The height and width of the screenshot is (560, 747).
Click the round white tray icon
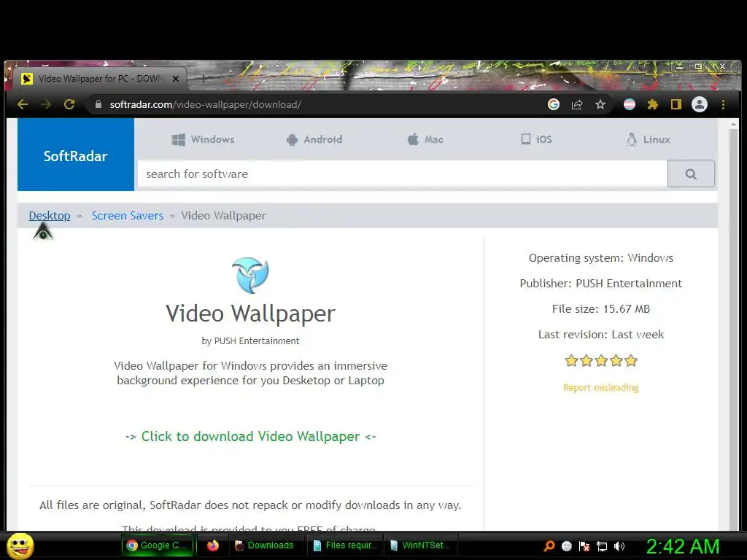567,545
